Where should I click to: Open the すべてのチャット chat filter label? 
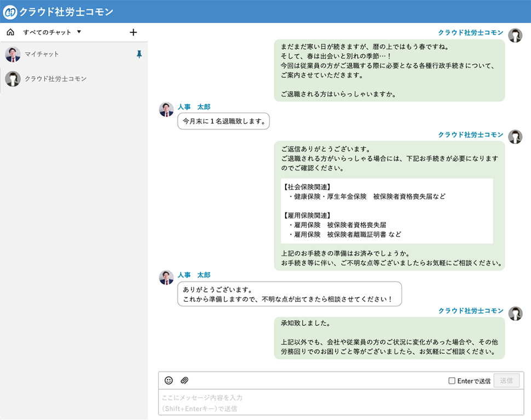point(47,32)
